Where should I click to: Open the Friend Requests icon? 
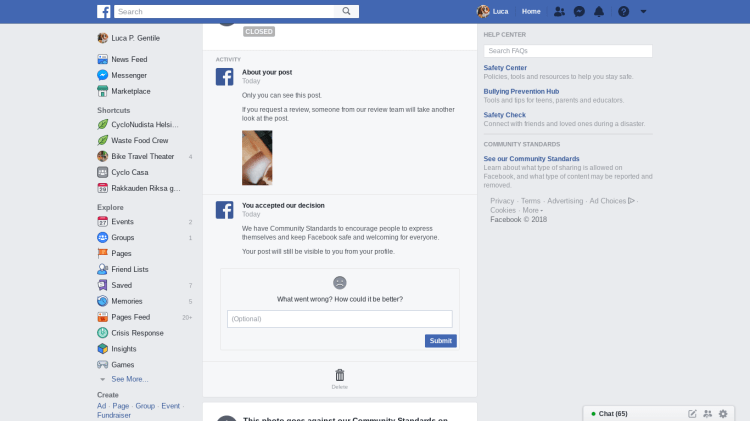point(559,12)
